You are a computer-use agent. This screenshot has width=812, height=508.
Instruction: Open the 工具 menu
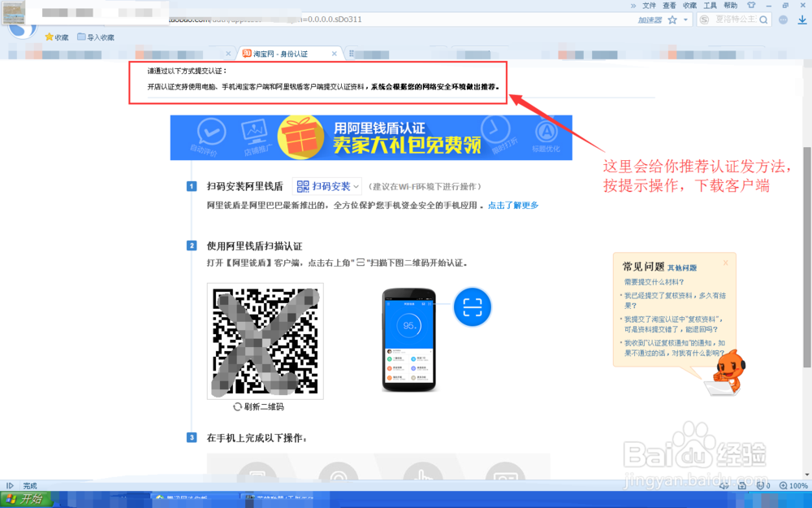click(x=710, y=6)
